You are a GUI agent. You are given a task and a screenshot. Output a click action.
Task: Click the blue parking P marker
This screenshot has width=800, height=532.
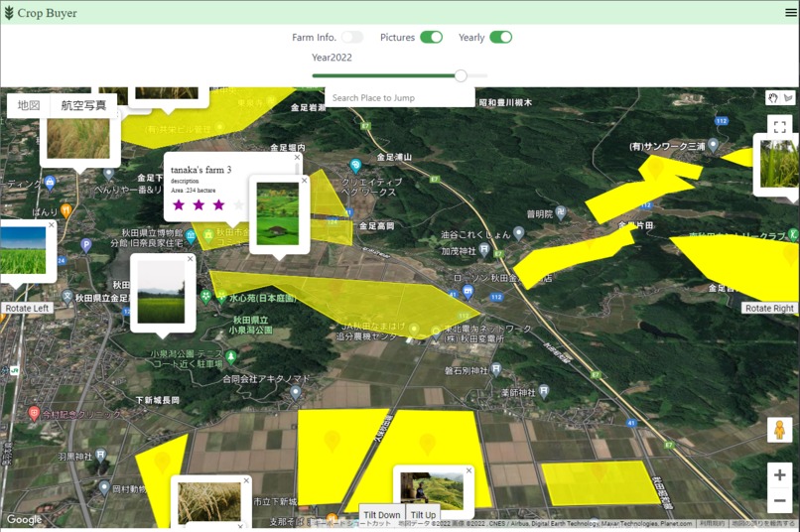pos(86,245)
